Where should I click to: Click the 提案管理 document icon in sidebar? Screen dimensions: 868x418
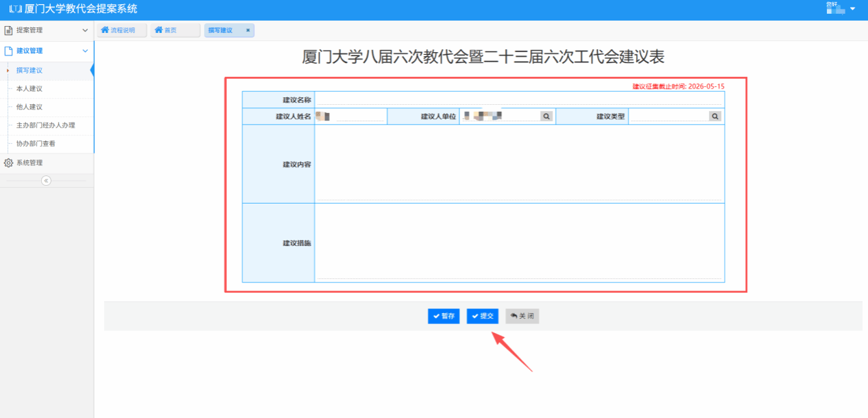click(8, 30)
